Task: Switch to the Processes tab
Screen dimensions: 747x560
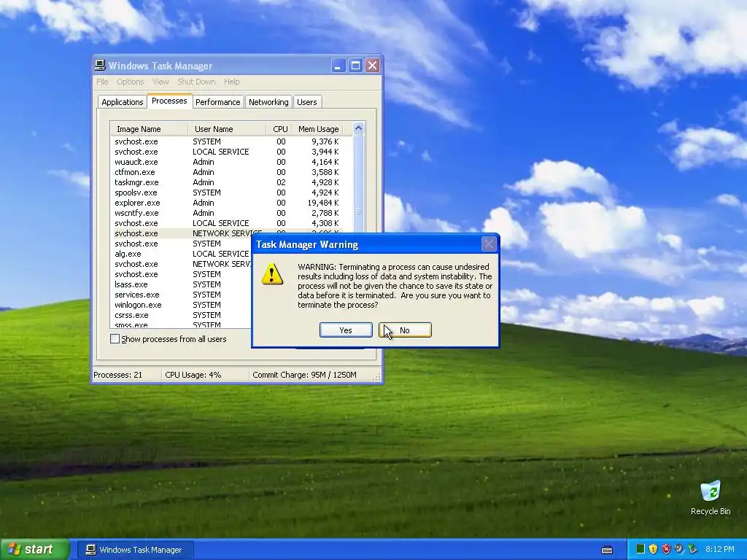Action: coord(169,101)
